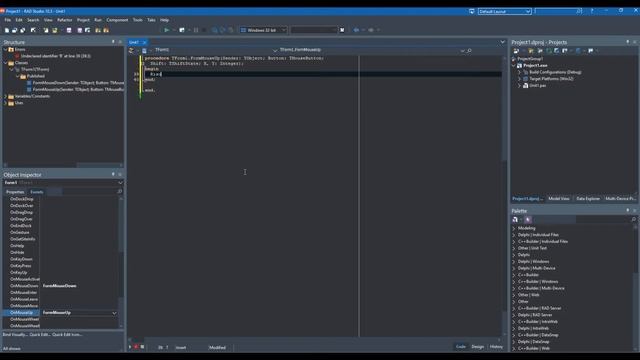Click the IDE search box in the title bar
640x360 pixels.
pyautogui.click(x=558, y=11)
